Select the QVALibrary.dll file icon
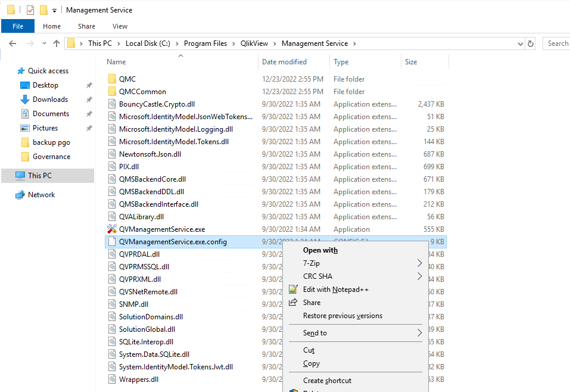570x392 pixels. click(x=112, y=216)
